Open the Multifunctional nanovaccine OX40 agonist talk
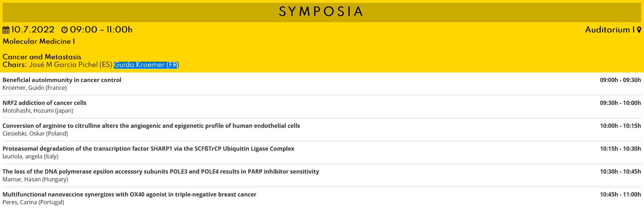 pos(129,194)
